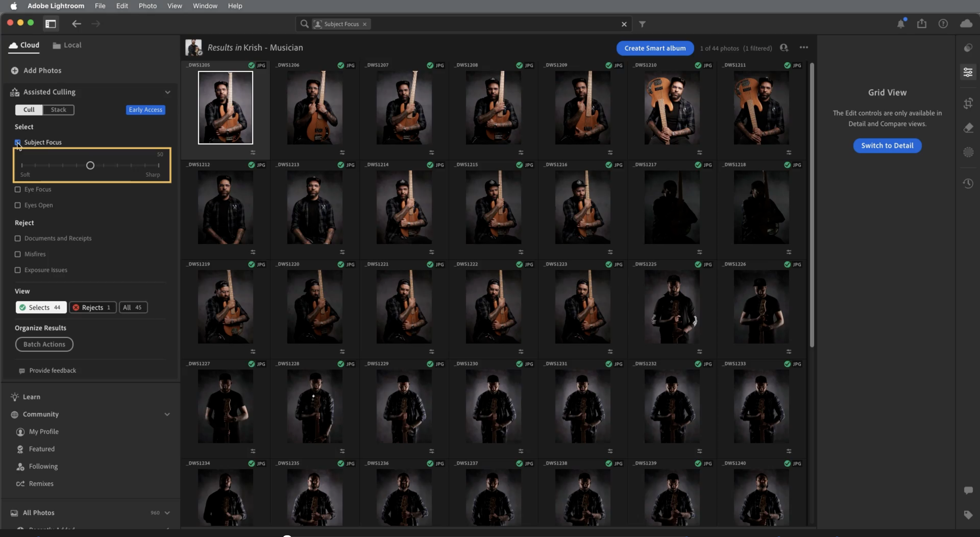The height and width of the screenshot is (537, 980).
Task: Show Rejects 1 view
Action: 93,307
